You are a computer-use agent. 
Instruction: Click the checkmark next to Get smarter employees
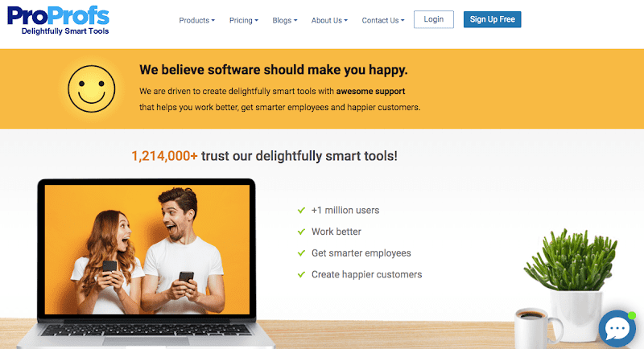(301, 253)
